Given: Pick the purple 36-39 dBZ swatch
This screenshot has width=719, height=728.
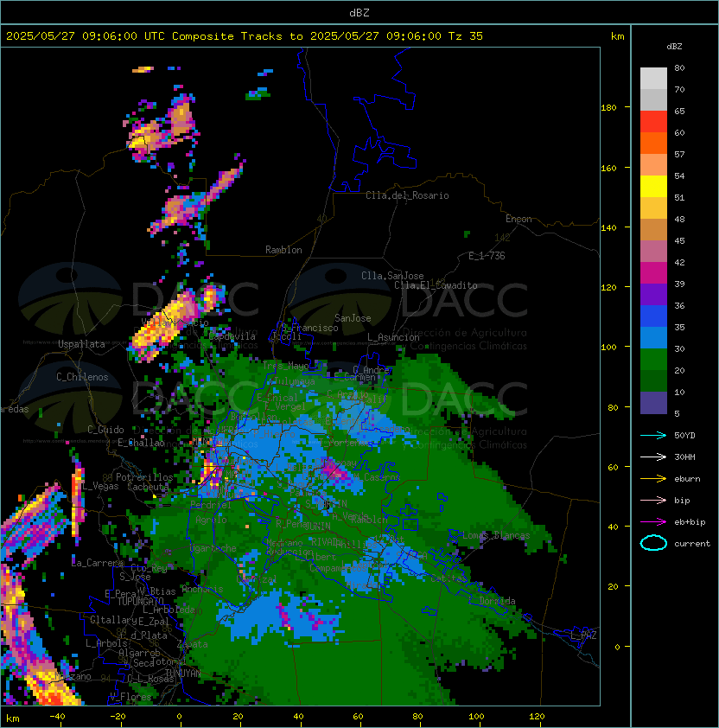Looking at the screenshot, I should tap(653, 295).
